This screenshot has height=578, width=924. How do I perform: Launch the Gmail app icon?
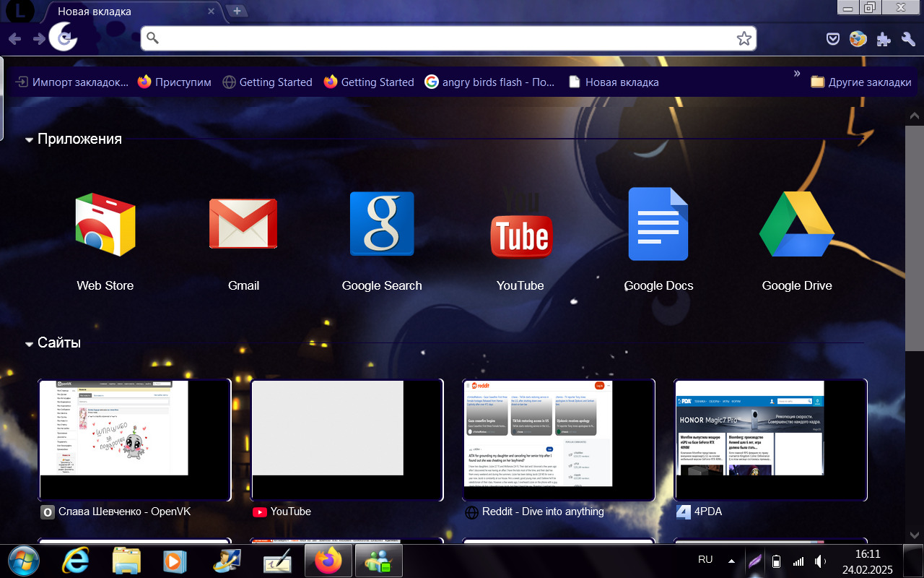[x=243, y=225]
